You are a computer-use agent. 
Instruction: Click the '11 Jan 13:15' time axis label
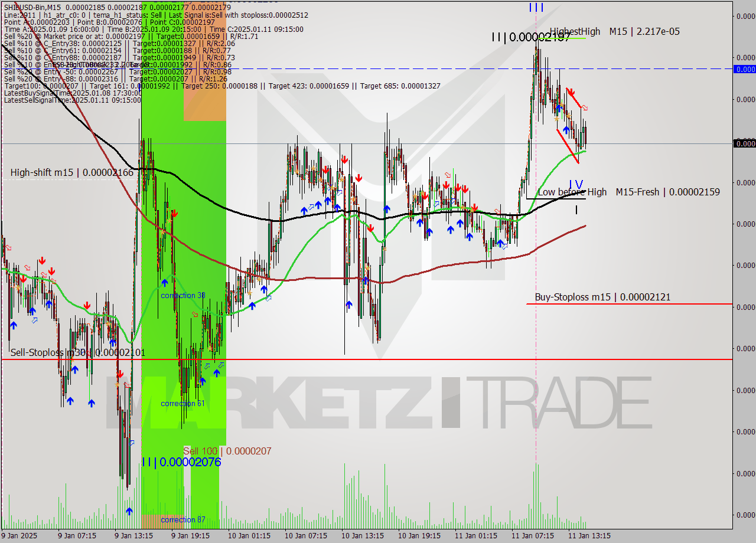coord(589,535)
